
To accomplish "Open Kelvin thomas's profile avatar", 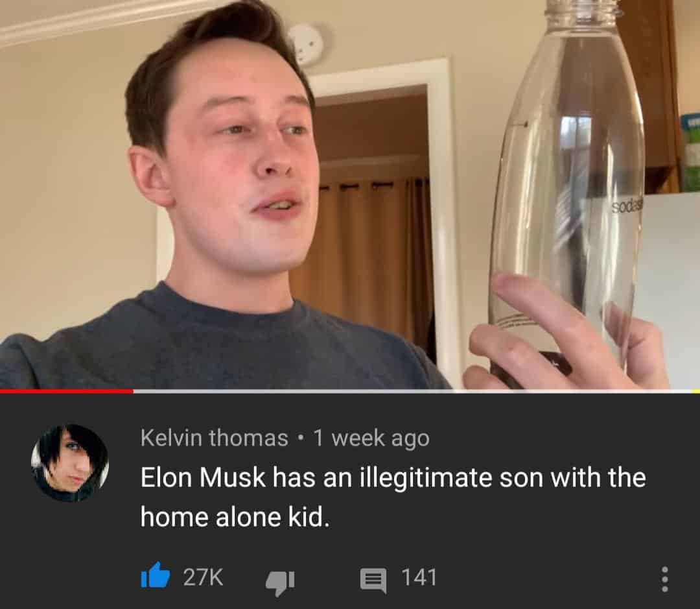I will click(69, 463).
